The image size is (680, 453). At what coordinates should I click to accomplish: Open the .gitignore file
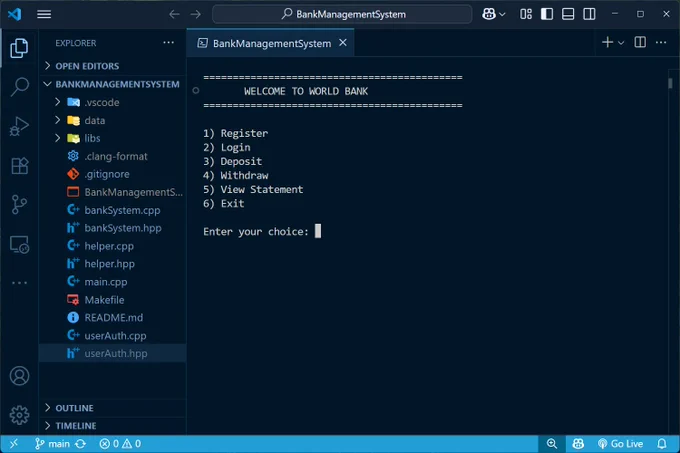point(113,174)
